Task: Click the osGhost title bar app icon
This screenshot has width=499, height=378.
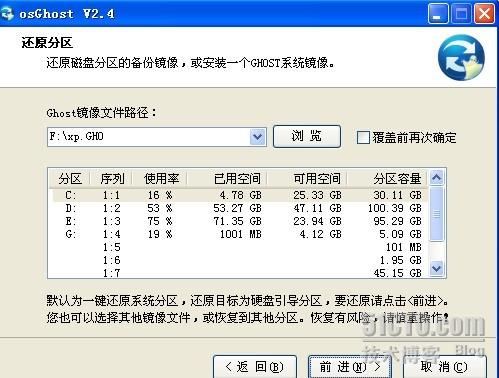Action: tap(7, 13)
